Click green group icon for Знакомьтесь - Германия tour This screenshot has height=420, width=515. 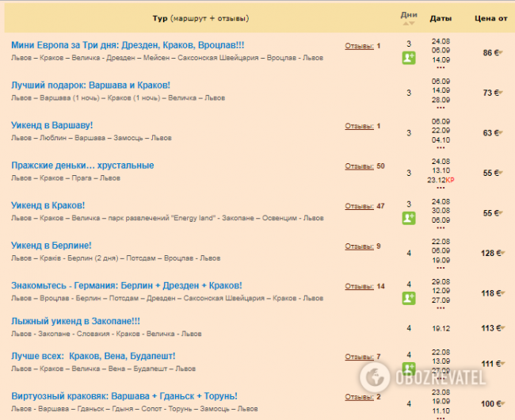pos(409,298)
